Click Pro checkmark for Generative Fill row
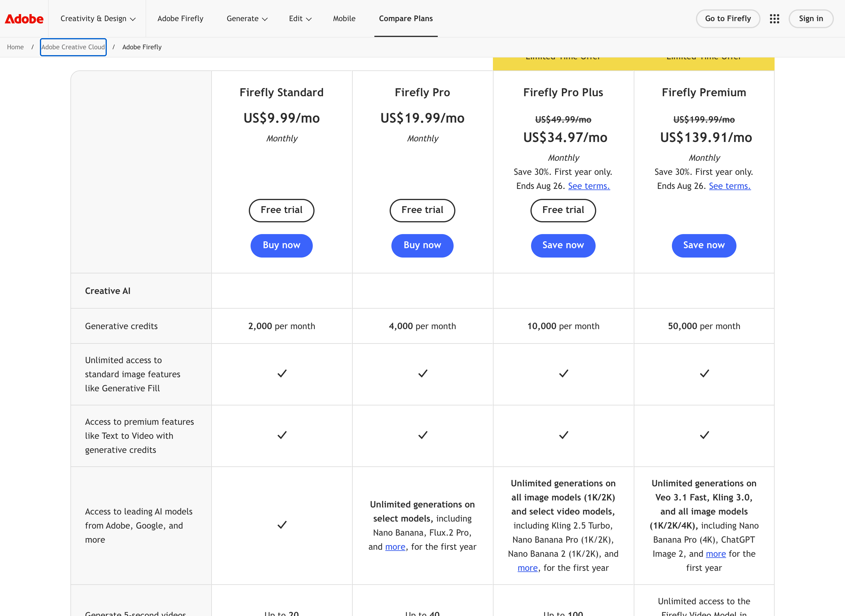The height and width of the screenshot is (616, 845). click(x=423, y=374)
